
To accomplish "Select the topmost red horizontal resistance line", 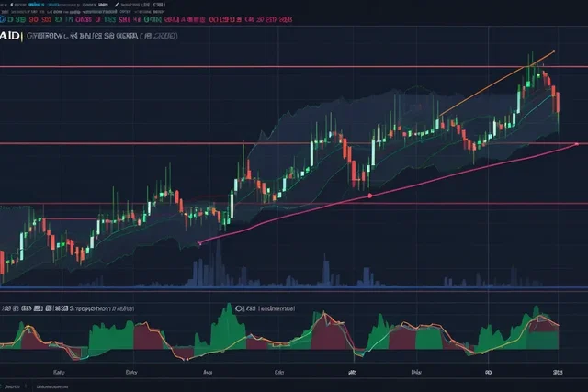I will (294, 67).
